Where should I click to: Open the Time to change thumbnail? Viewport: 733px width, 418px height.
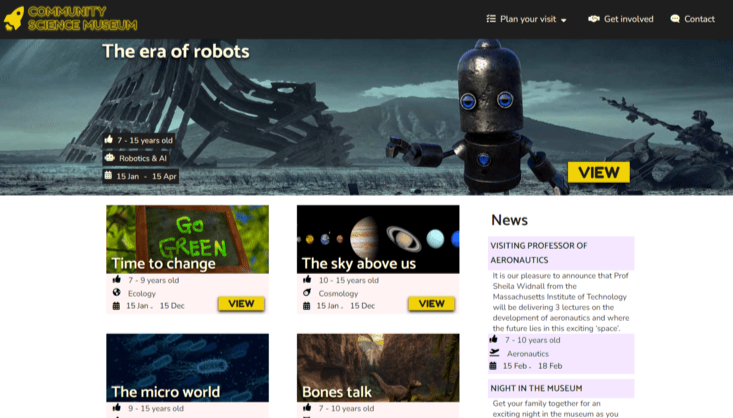[187, 239]
